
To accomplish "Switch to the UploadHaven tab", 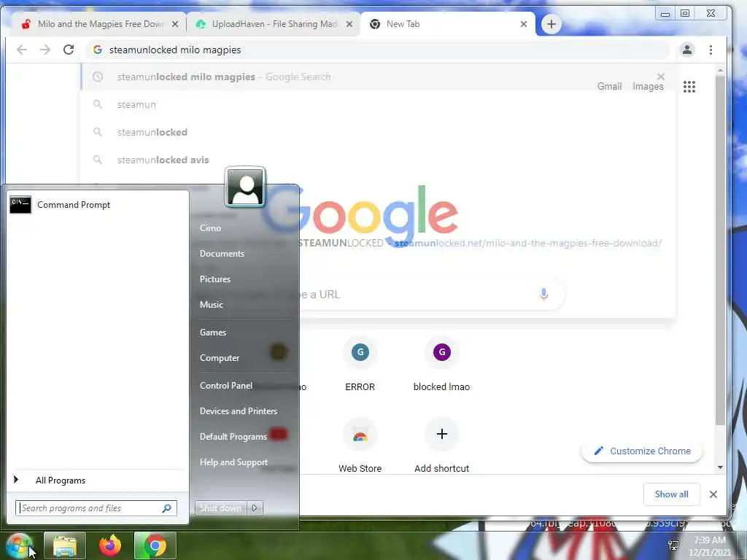I will click(x=274, y=24).
